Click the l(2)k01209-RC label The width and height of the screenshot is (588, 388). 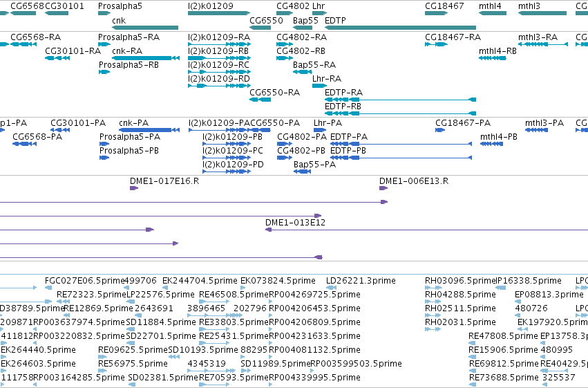click(x=218, y=65)
